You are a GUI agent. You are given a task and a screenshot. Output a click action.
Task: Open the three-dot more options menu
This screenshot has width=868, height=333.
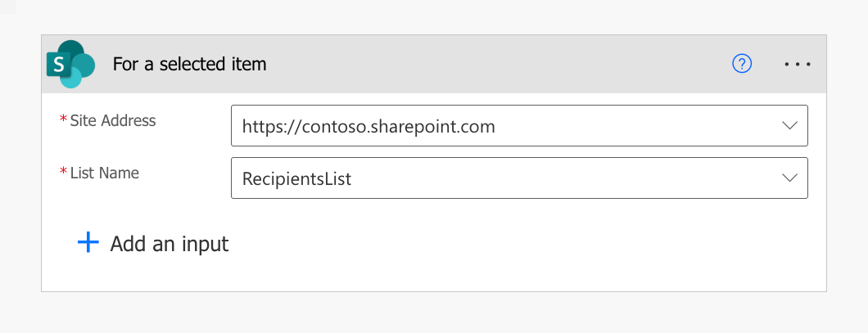pyautogui.click(x=797, y=64)
